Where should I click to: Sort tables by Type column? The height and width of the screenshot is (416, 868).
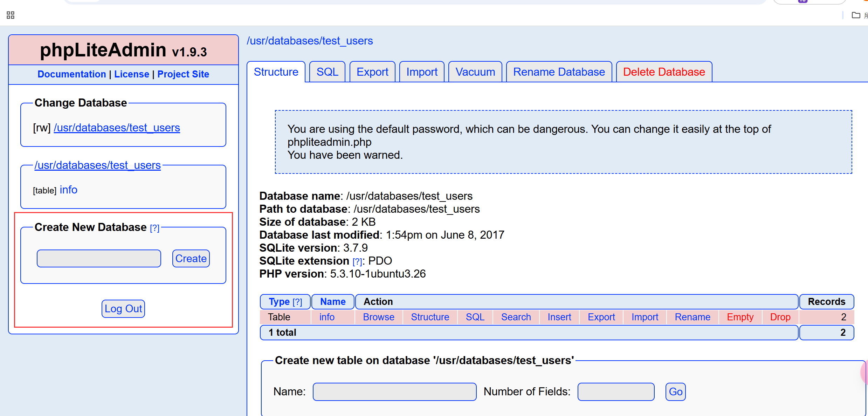(x=279, y=302)
